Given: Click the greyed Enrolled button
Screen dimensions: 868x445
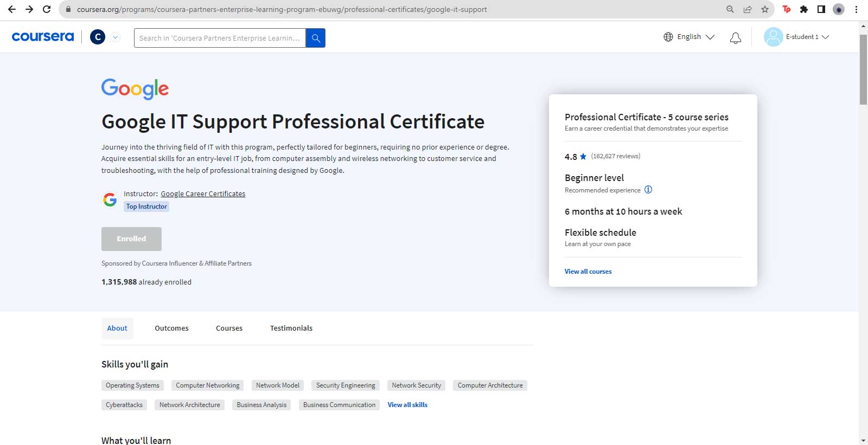Looking at the screenshot, I should pyautogui.click(x=131, y=239).
